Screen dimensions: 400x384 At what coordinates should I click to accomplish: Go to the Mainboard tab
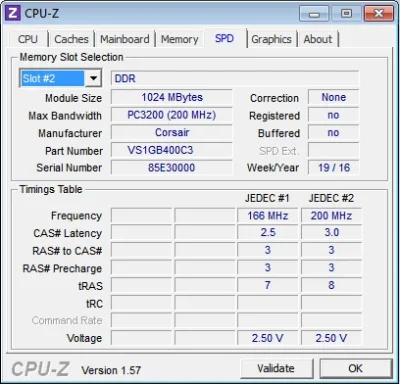click(x=125, y=39)
